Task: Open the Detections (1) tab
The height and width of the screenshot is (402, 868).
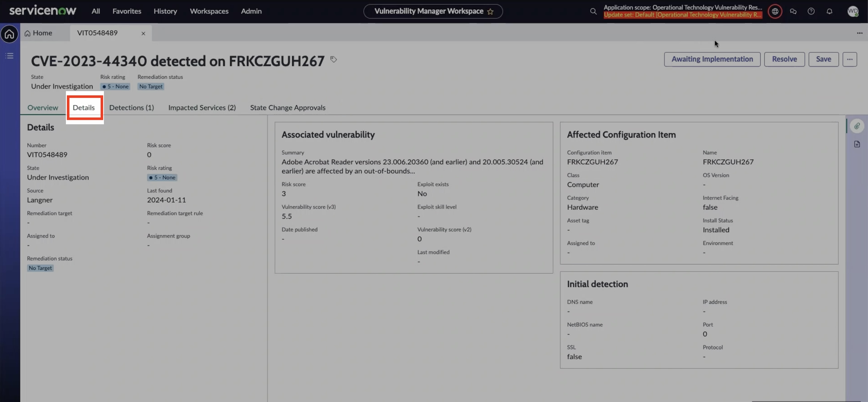Action: (x=131, y=107)
